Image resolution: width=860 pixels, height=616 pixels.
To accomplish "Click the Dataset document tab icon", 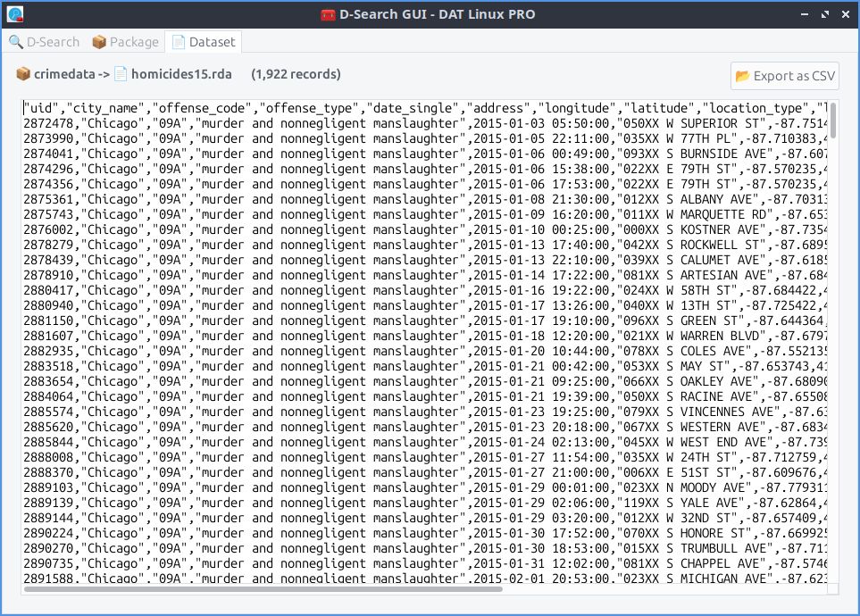I will pyautogui.click(x=179, y=42).
